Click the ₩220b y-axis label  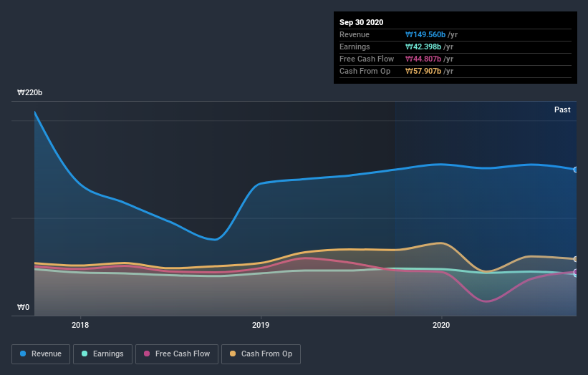click(29, 92)
